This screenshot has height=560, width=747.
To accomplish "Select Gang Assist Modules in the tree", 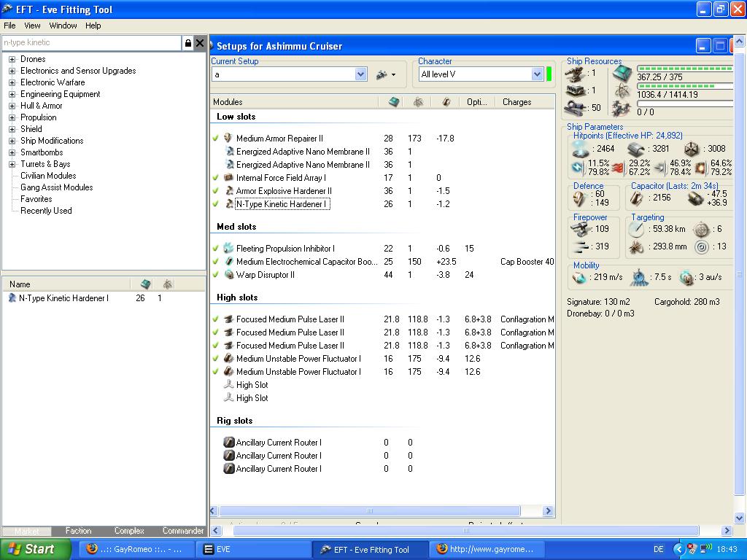I will point(57,187).
